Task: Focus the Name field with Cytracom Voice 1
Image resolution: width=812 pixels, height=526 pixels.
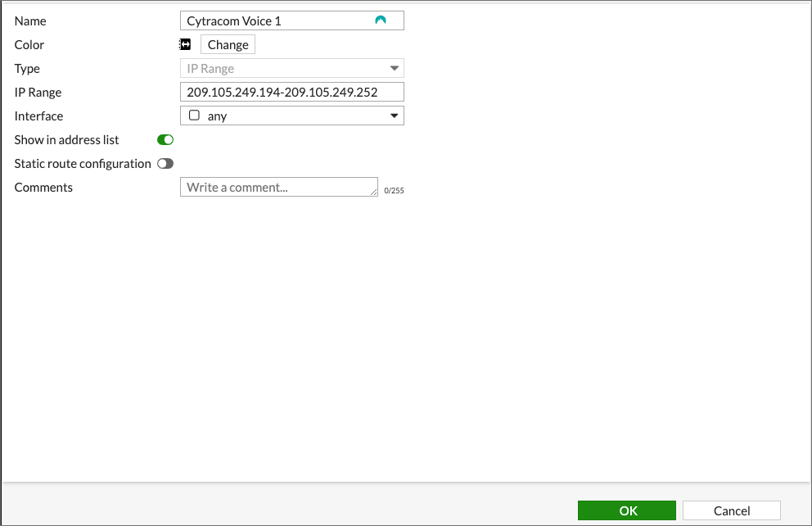Action: [278, 21]
